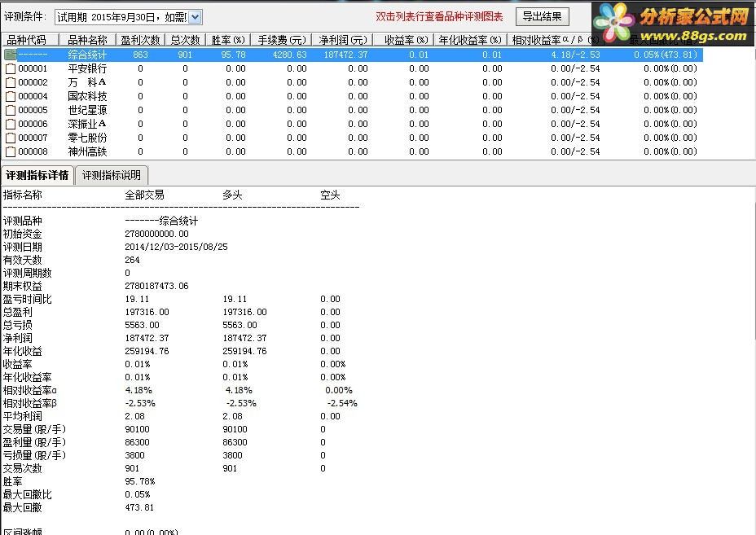The width and height of the screenshot is (756, 535).
Task: Select the 零七股份 row name
Action: click(x=87, y=138)
